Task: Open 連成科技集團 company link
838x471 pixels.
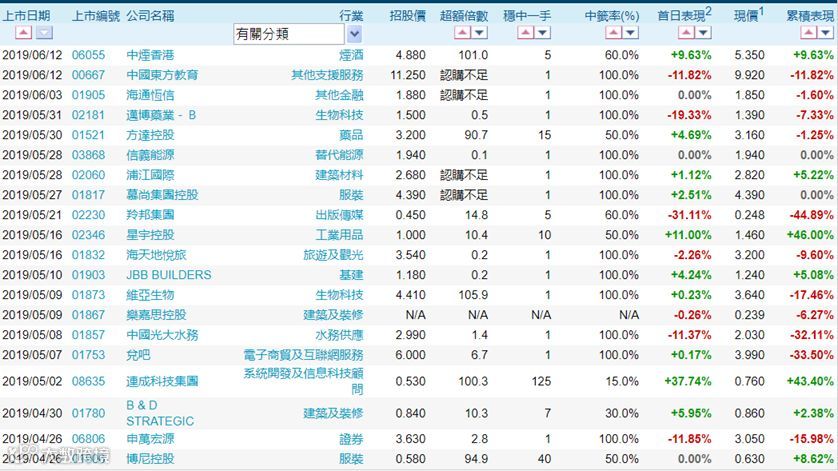Action: click(162, 381)
